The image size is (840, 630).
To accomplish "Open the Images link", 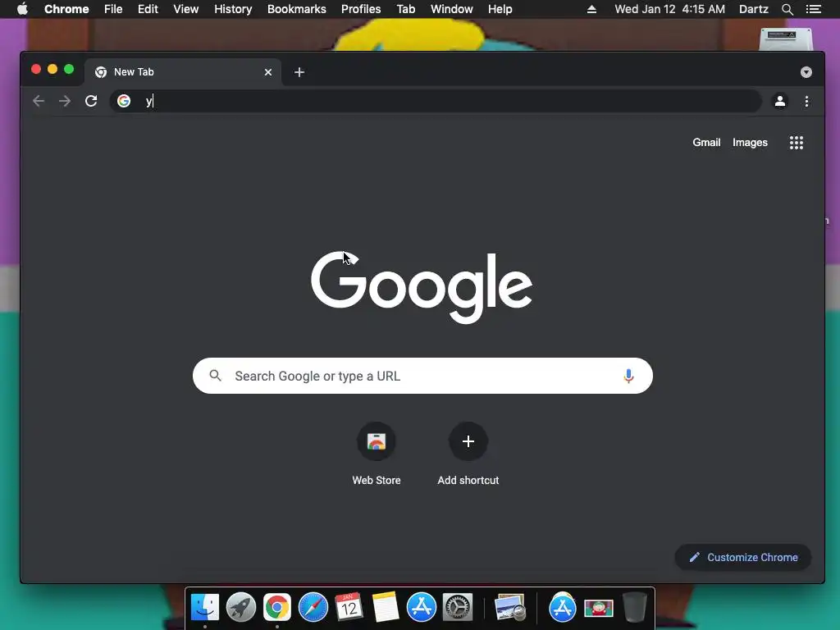I will pyautogui.click(x=750, y=143).
